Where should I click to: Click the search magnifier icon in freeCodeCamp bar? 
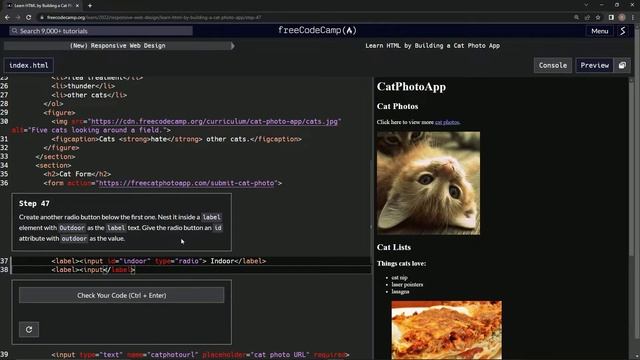(x=15, y=31)
